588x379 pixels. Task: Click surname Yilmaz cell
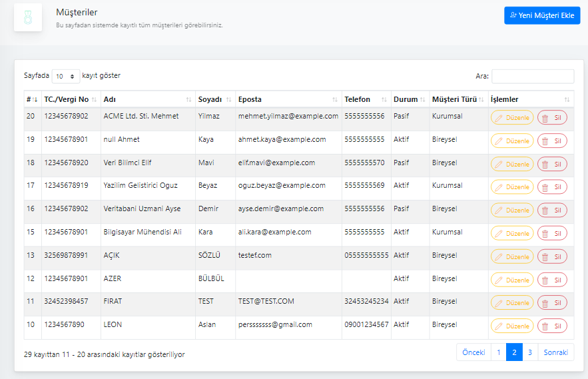pos(209,116)
